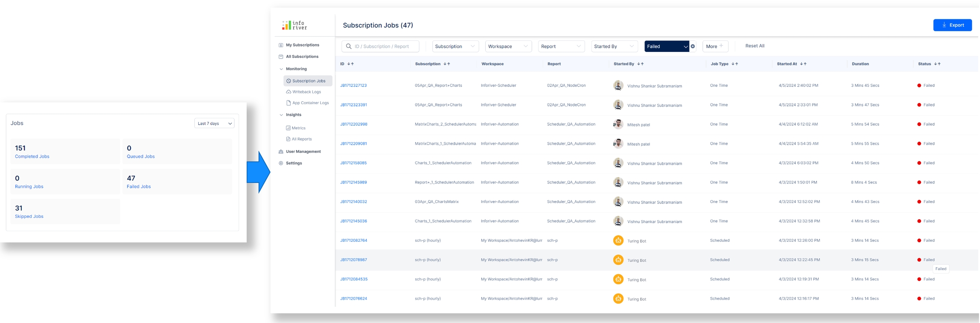The width and height of the screenshot is (980, 323).
Task: Open the Subscription filter dropdown
Action: click(x=455, y=46)
